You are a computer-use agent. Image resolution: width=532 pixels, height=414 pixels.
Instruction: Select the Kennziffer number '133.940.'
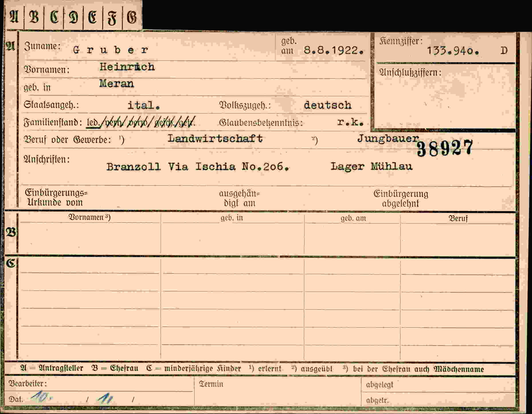(x=453, y=51)
